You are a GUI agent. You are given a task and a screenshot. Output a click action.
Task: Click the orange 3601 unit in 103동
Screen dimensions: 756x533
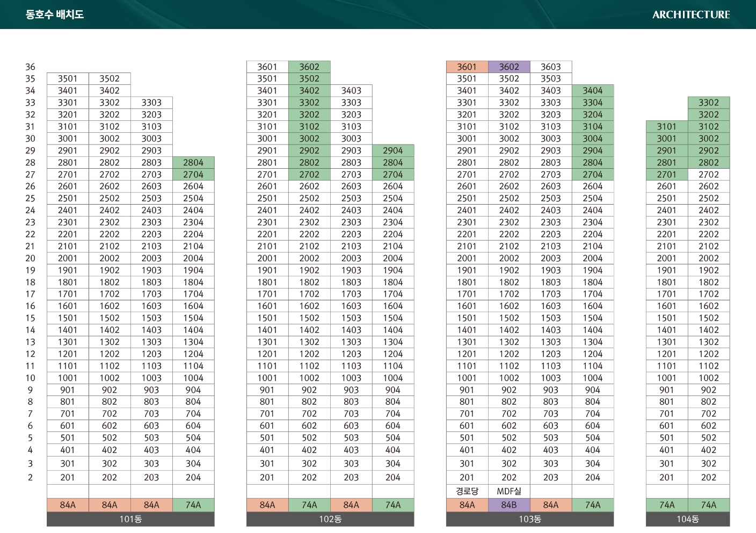coord(467,67)
